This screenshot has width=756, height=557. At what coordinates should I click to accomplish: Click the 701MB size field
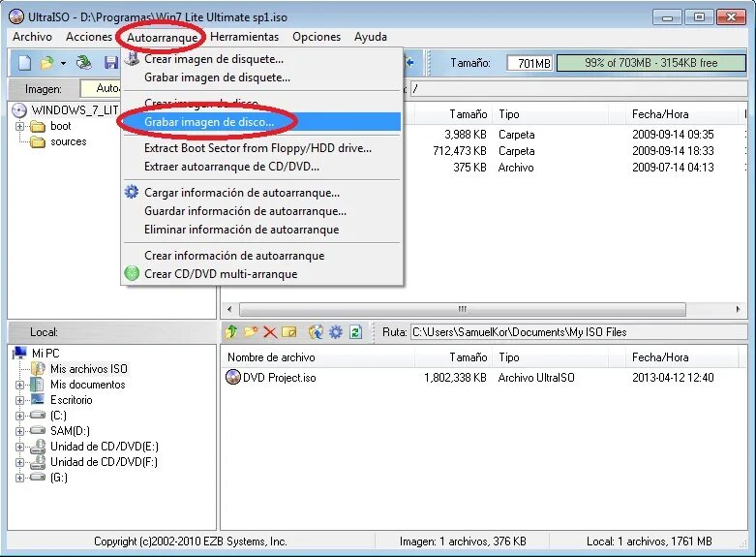(x=529, y=63)
